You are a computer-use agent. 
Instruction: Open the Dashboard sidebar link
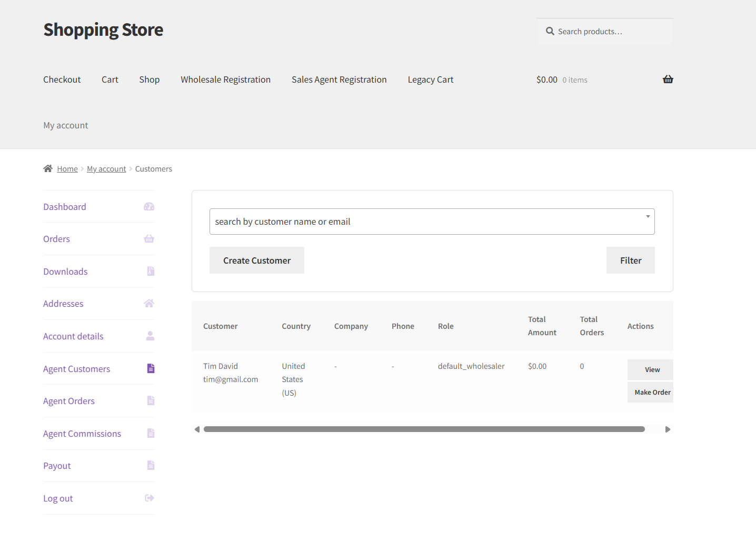(65, 207)
